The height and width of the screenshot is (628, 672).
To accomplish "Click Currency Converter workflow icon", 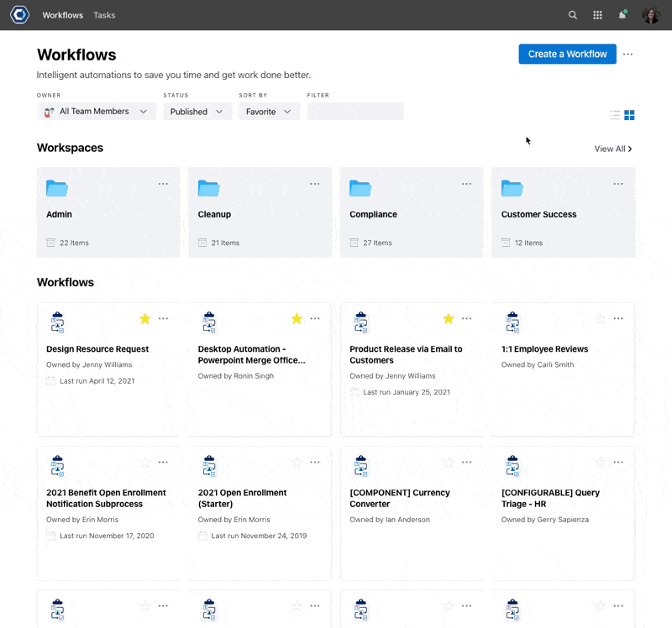I will pos(361,467).
